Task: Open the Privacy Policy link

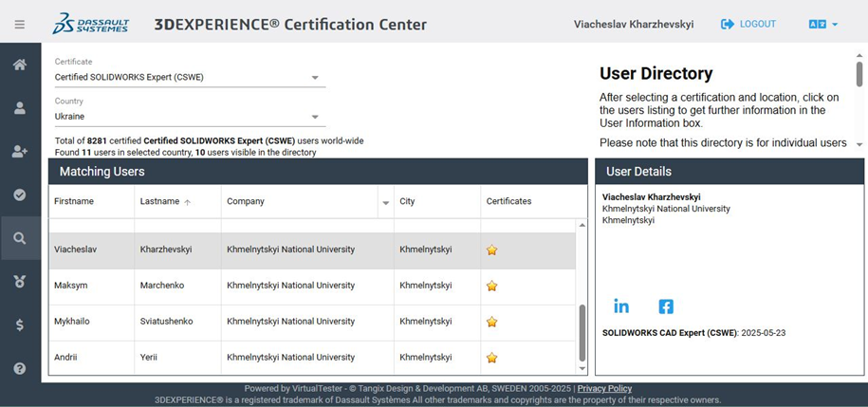Action: [x=604, y=389]
